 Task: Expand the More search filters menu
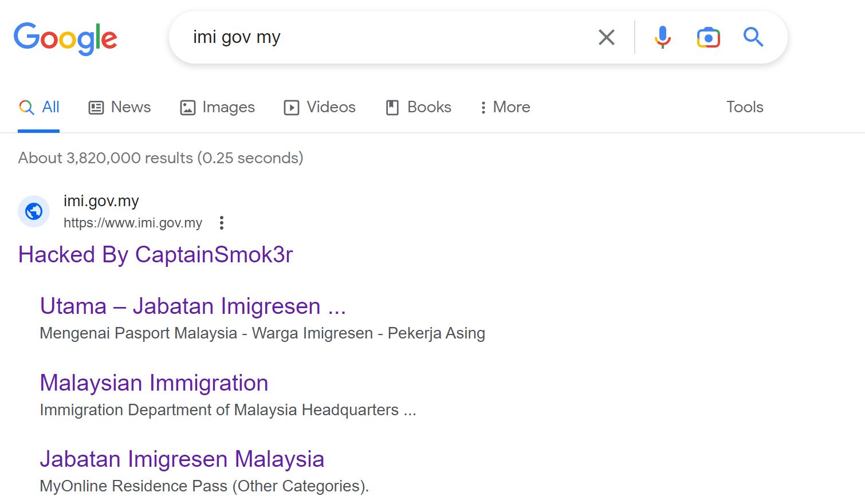[505, 107]
